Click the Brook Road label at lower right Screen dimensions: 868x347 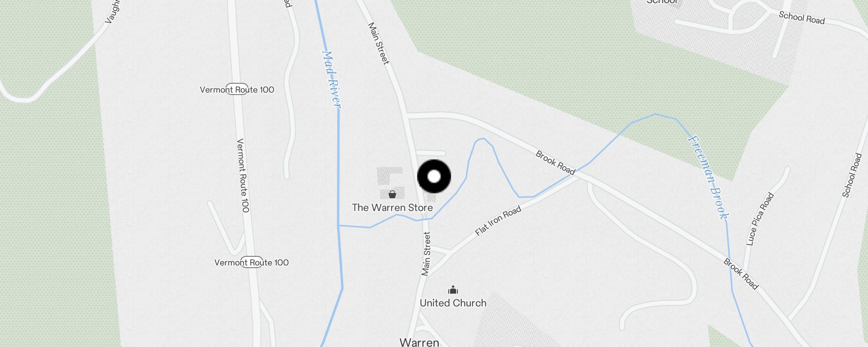point(741,274)
